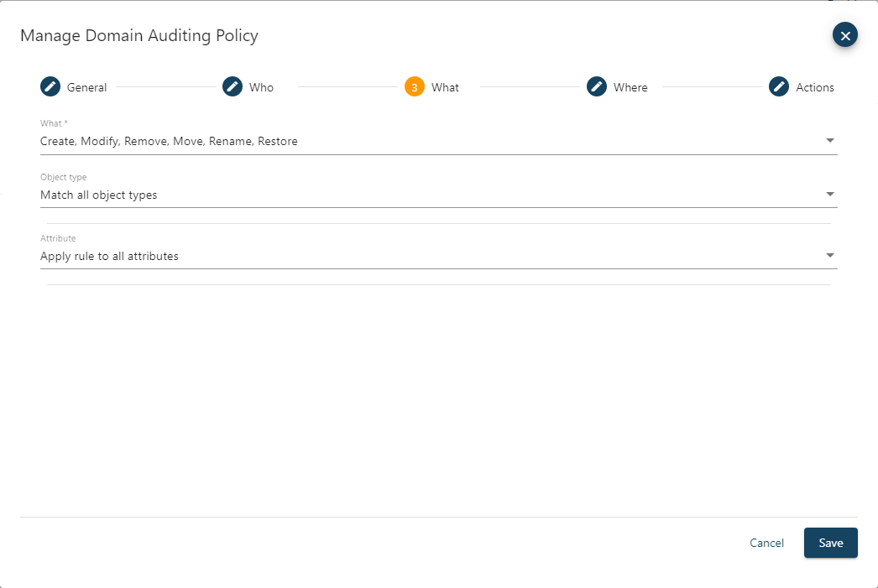Click the pencil icon beside Actions
The height and width of the screenshot is (588, 878).
[x=779, y=86]
